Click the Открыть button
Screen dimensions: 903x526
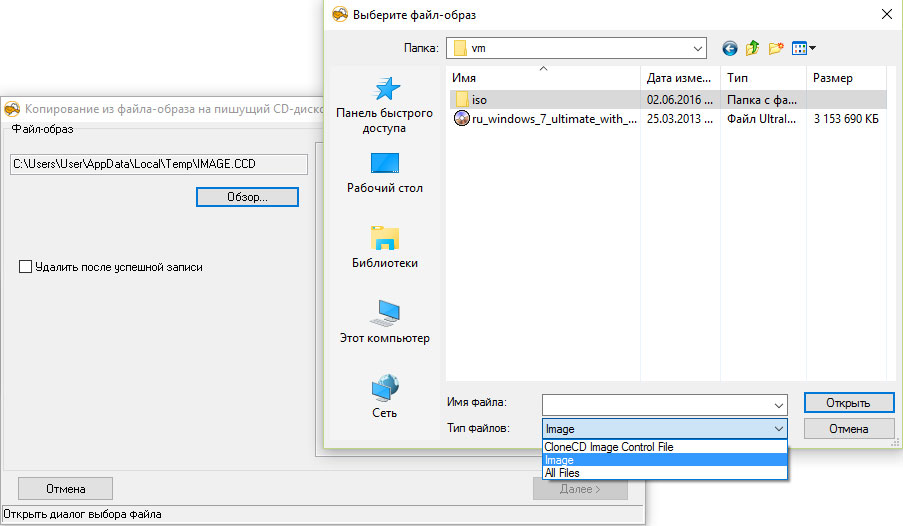(x=849, y=403)
